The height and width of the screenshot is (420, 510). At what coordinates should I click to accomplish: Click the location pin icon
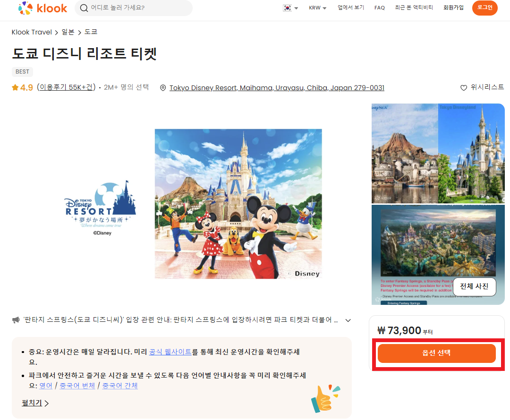click(163, 88)
